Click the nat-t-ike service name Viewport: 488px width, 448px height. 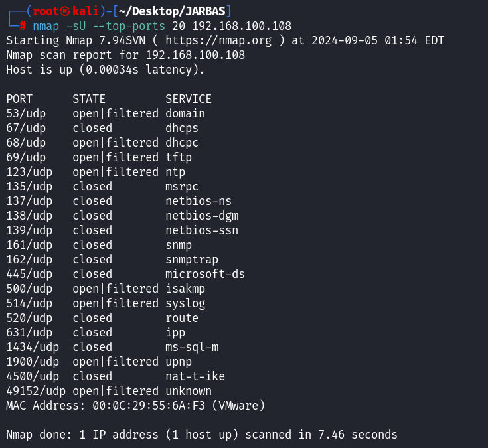coord(195,376)
